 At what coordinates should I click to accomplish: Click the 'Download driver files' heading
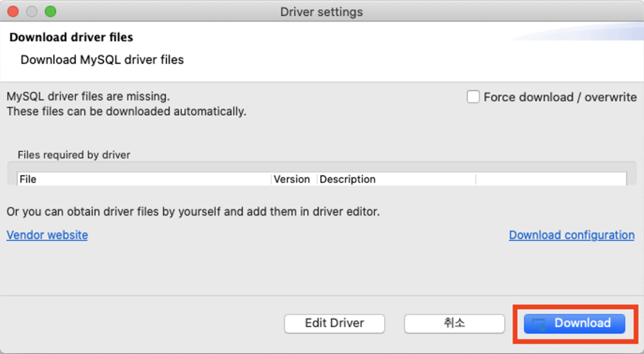[x=71, y=37]
